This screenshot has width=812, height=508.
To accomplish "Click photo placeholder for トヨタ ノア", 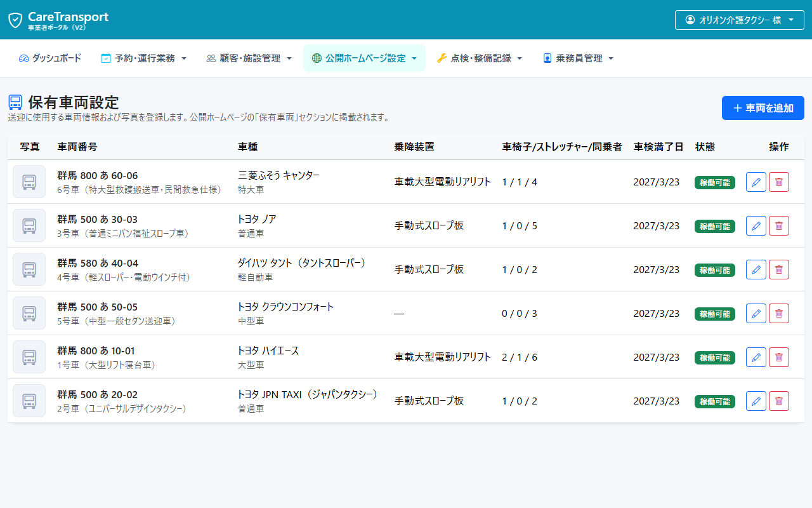I will [x=29, y=226].
